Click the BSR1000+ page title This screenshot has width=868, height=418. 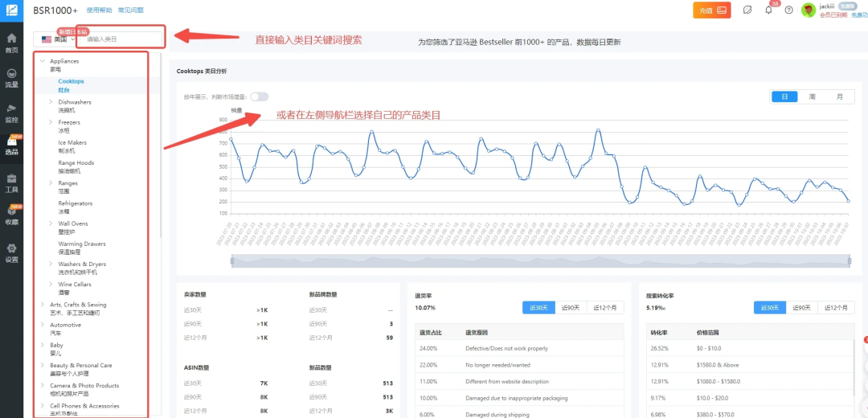(x=55, y=10)
